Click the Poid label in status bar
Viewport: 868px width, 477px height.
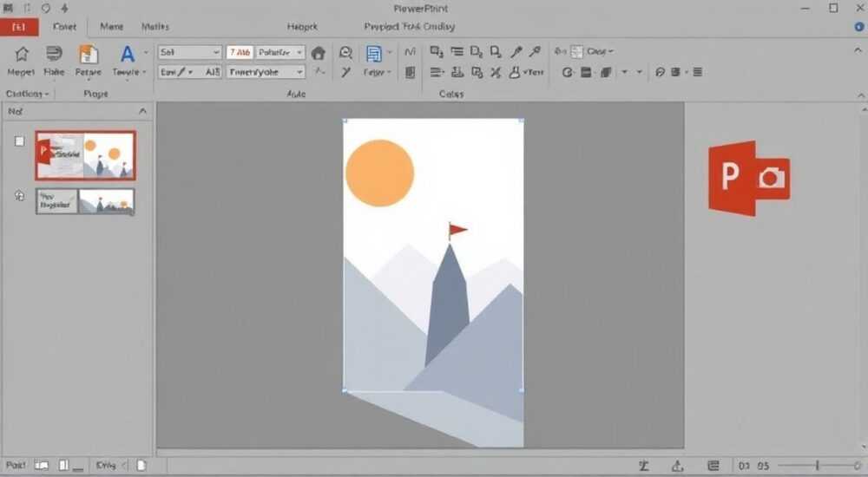tap(16, 466)
